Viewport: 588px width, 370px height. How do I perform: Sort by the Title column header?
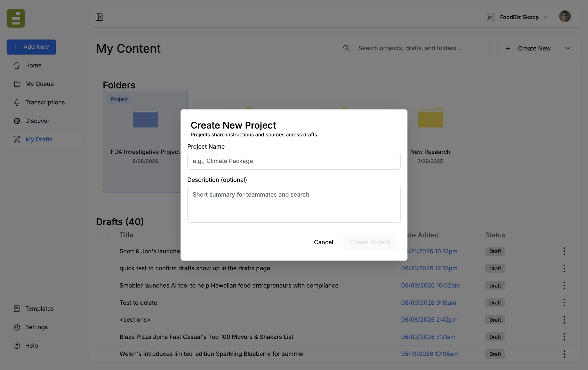coord(126,235)
